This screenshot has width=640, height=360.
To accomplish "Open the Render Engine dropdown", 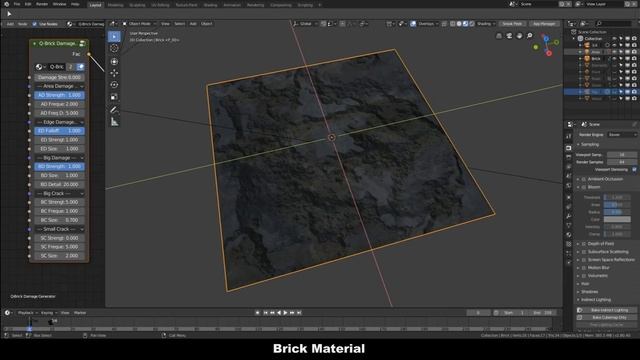I will pos(622,134).
